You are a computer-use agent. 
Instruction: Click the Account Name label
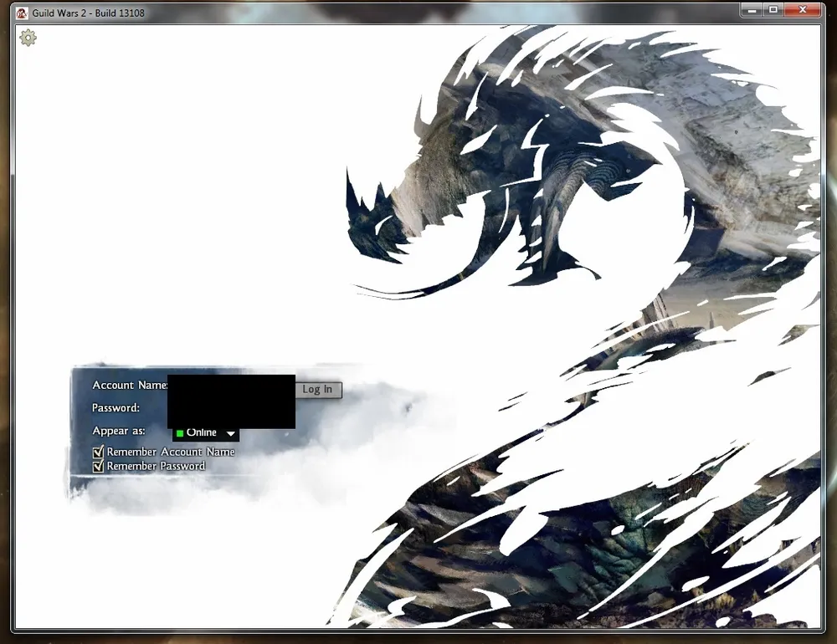click(130, 386)
